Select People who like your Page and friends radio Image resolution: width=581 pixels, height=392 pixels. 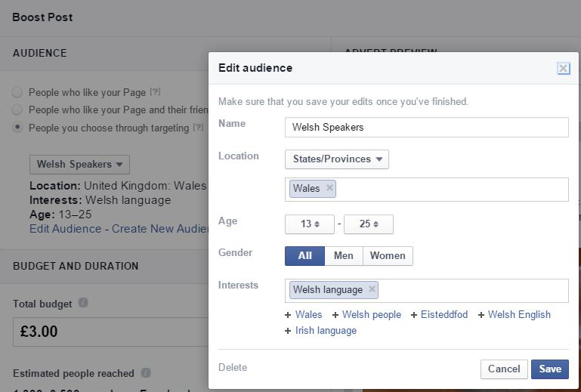[17, 110]
